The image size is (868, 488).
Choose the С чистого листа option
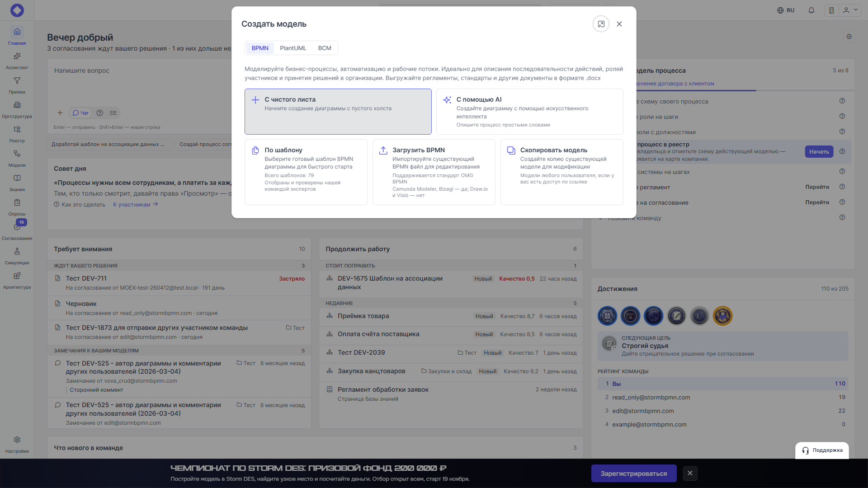[338, 112]
